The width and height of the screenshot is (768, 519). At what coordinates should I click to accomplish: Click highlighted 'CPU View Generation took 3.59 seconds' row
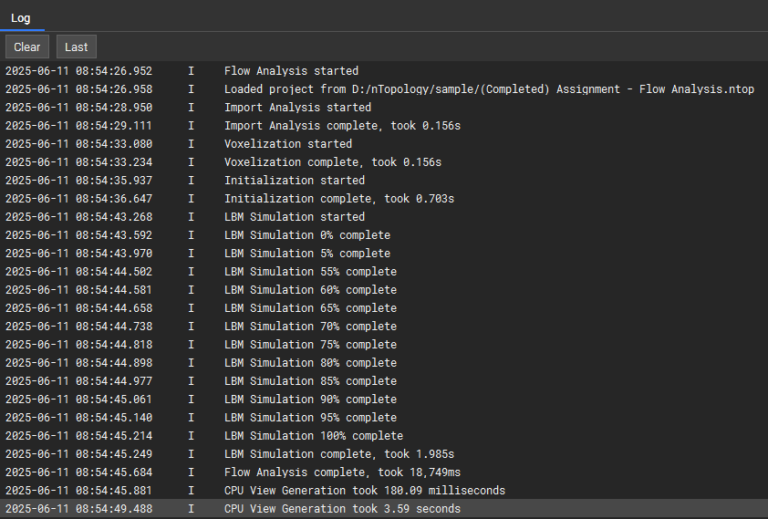click(x=342, y=509)
